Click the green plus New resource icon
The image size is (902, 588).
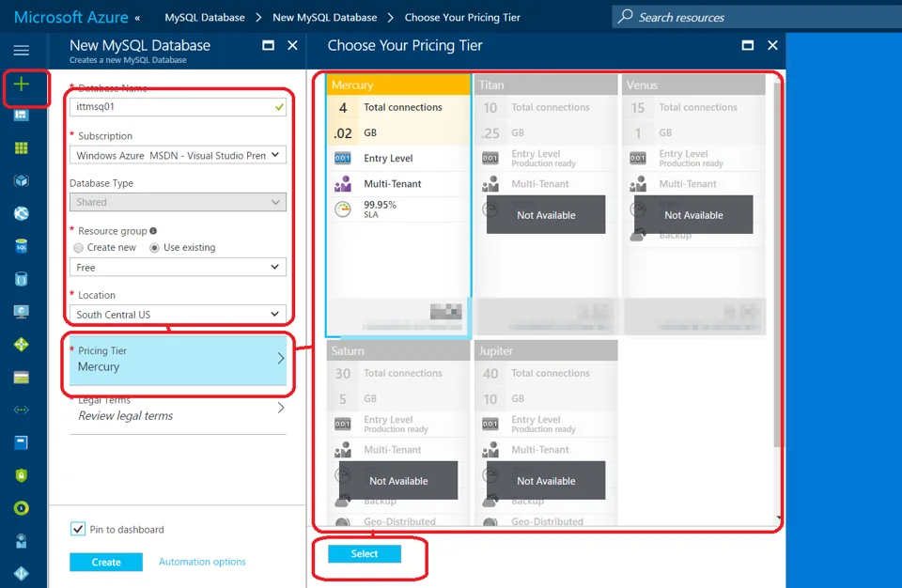(22, 84)
